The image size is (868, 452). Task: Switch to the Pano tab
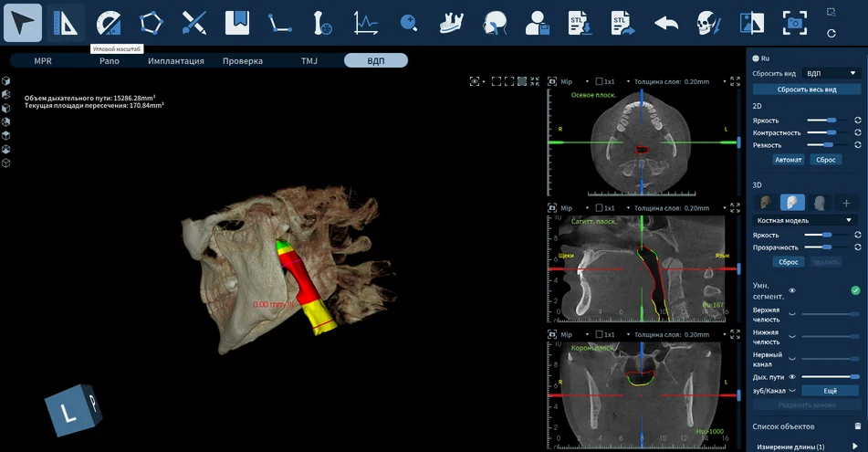[110, 61]
